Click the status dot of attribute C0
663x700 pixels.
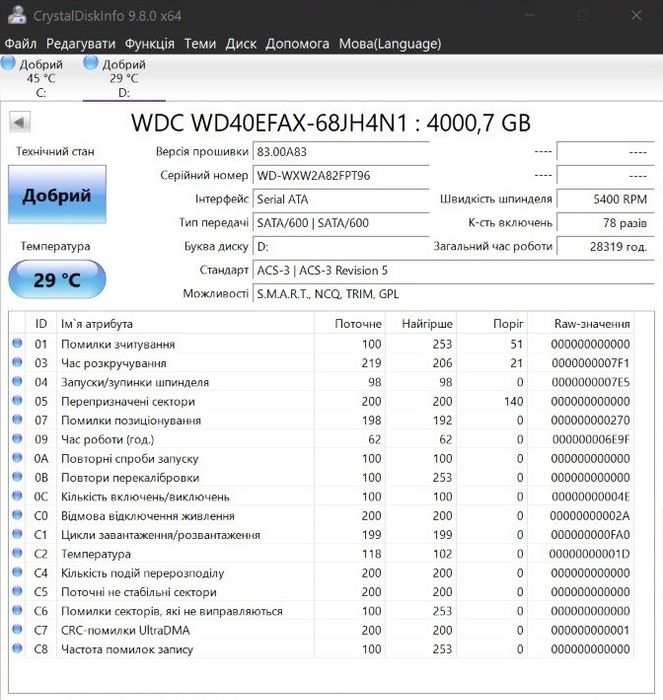tap(17, 515)
